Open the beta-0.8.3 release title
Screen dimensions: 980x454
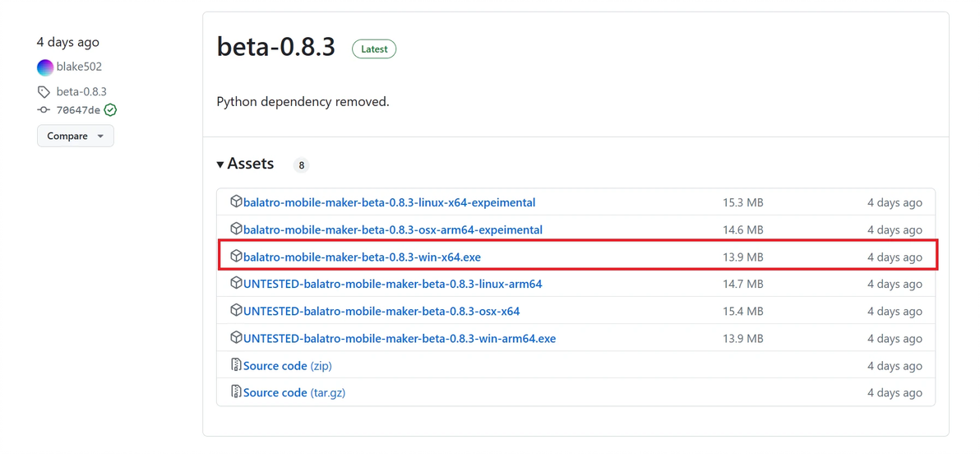click(x=276, y=47)
